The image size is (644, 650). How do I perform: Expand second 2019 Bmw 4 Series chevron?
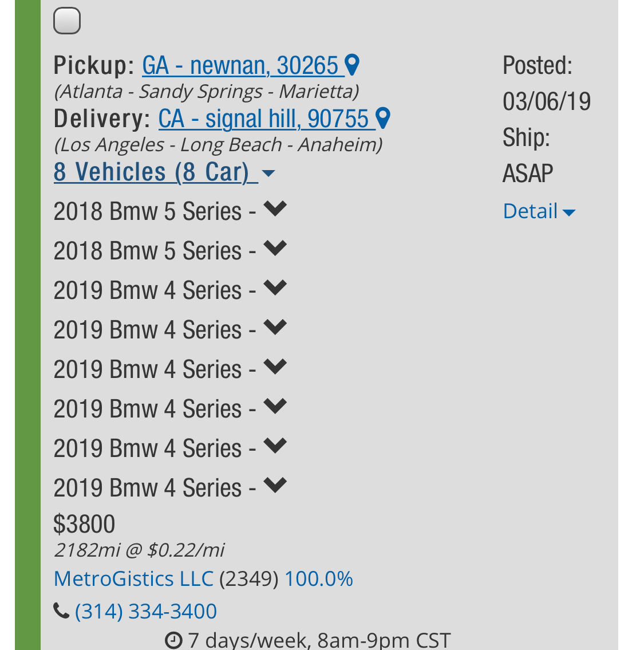coord(275,328)
